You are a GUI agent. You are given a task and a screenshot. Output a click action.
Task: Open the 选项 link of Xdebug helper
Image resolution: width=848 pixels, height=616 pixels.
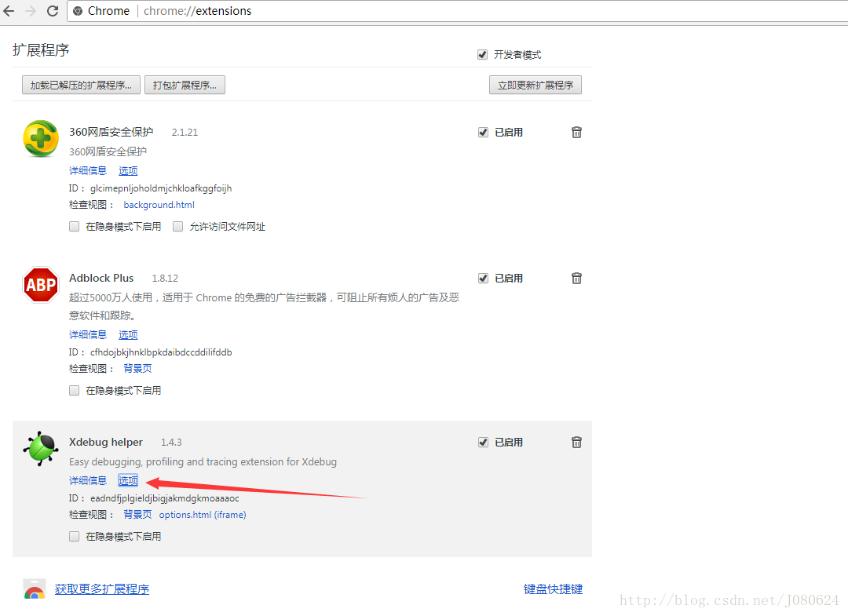point(128,480)
